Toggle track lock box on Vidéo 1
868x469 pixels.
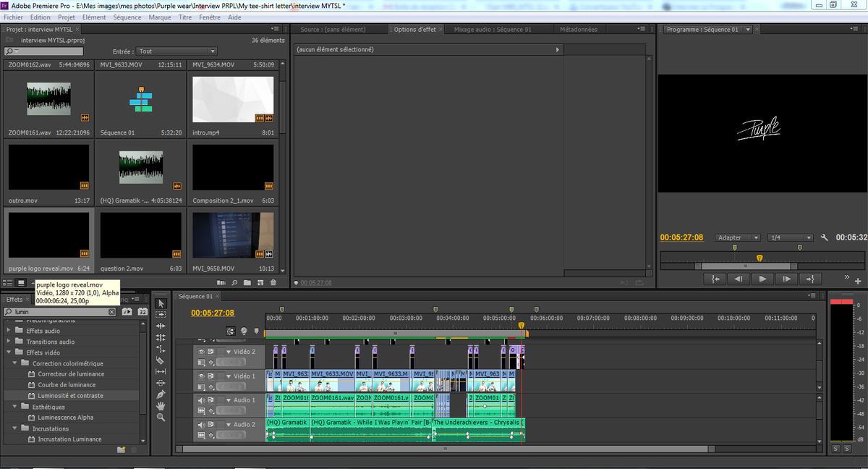221,376
